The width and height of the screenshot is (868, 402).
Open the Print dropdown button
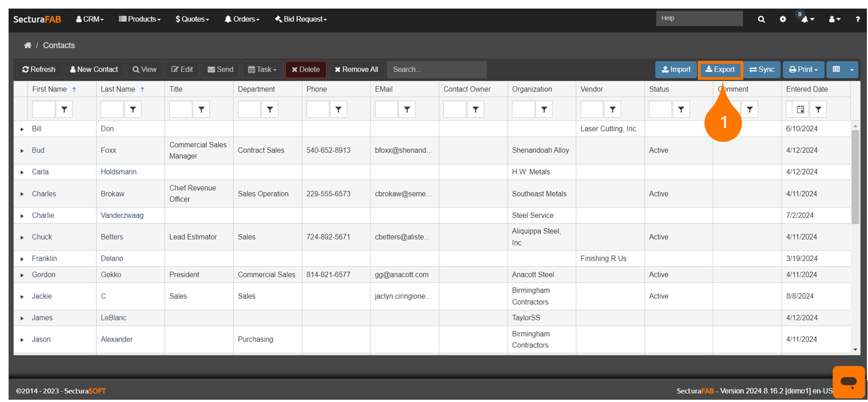(x=803, y=70)
